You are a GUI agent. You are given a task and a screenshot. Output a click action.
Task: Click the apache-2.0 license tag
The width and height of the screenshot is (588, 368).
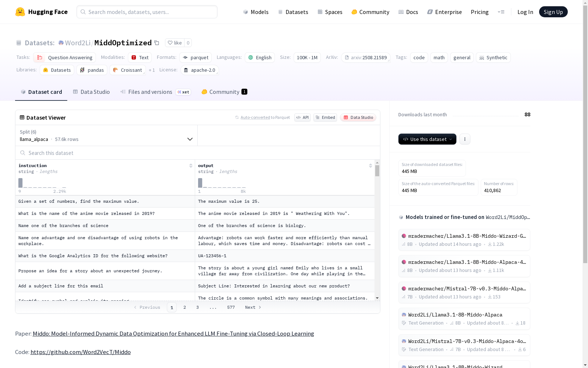[x=200, y=70]
